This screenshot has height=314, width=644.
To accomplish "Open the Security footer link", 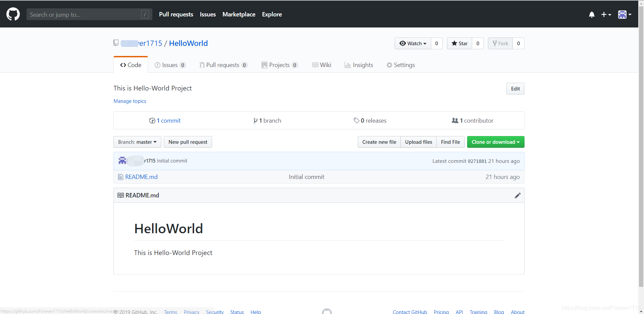I will tap(215, 312).
